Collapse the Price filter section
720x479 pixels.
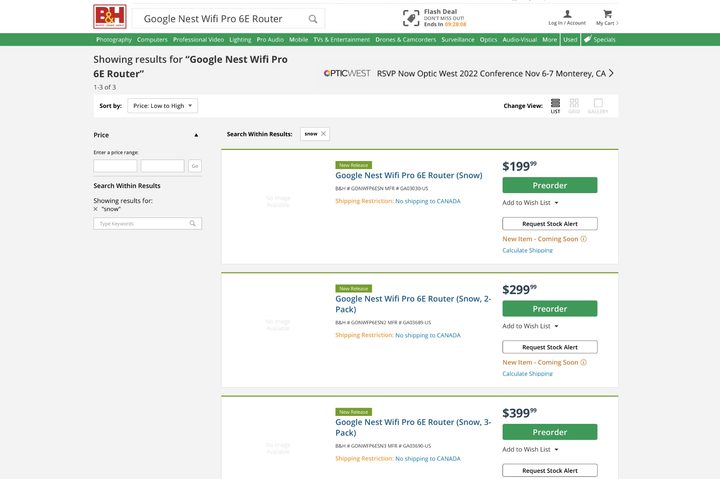[x=196, y=135]
